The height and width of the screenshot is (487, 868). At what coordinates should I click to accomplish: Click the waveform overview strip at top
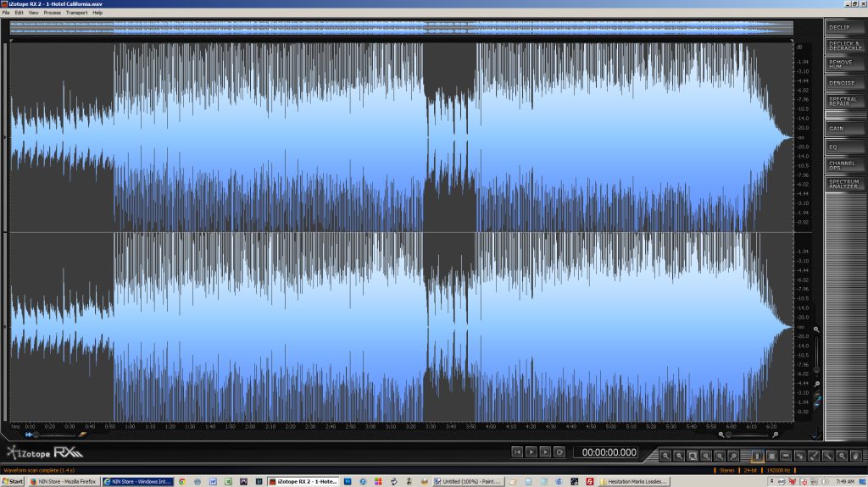tap(401, 28)
